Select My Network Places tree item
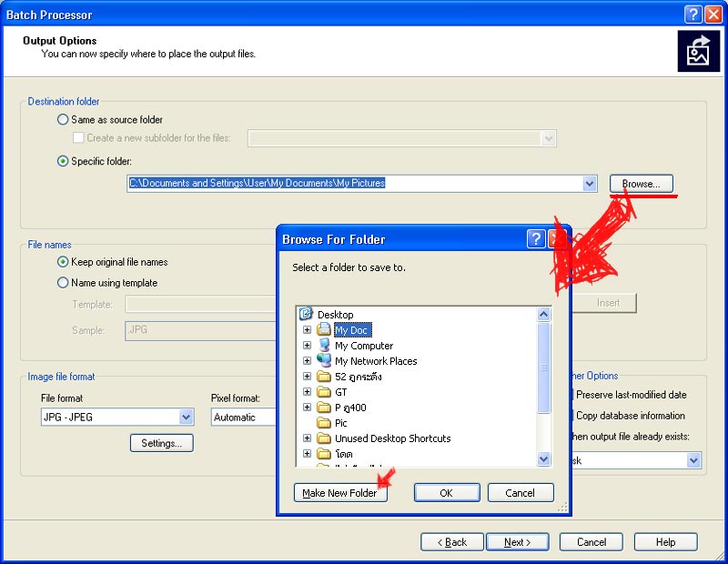The height and width of the screenshot is (564, 728). (376, 360)
